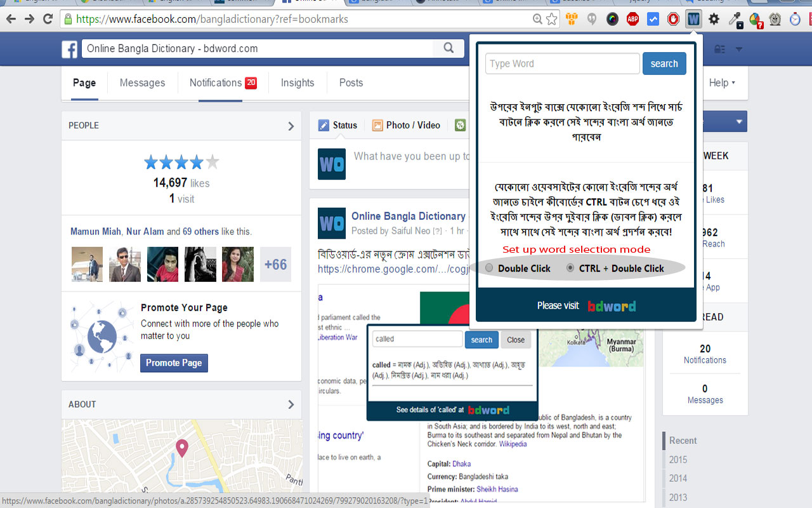Click the red map pin in About map
Viewport: 812px width, 508px height.
tap(182, 448)
